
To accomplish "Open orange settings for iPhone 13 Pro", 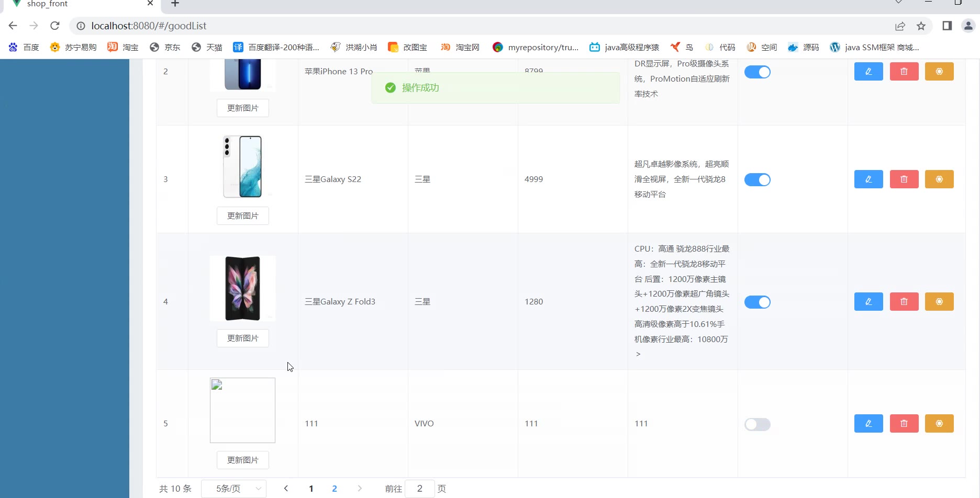I will click(939, 72).
